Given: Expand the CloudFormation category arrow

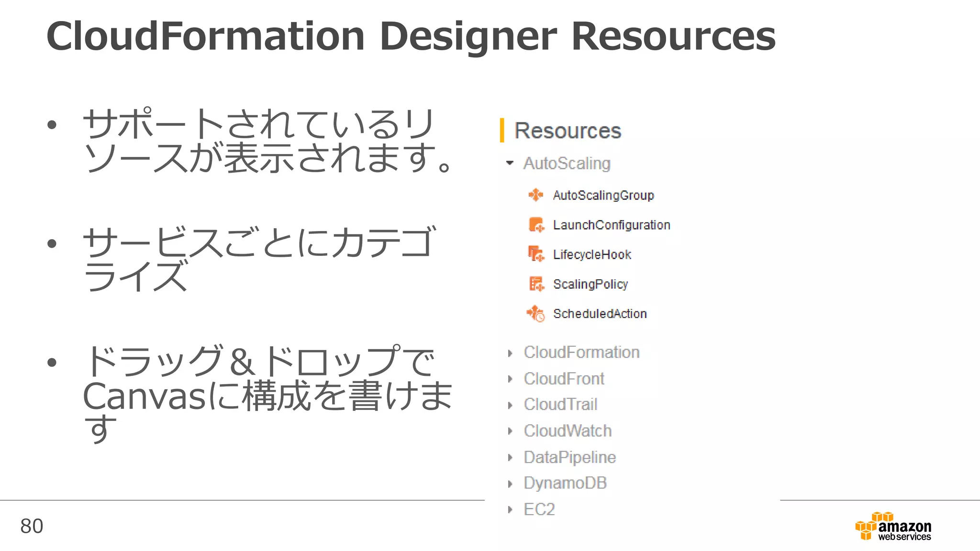Looking at the screenshot, I should click(x=510, y=353).
